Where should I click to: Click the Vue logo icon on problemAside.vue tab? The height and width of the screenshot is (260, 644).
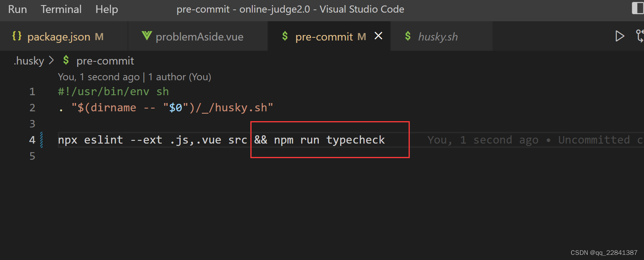click(x=147, y=36)
